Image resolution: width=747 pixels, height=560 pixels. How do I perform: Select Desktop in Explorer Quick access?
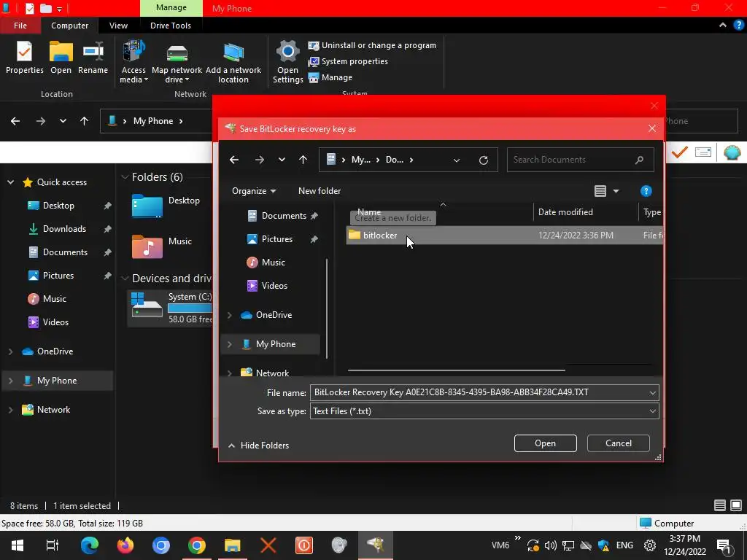58,206
